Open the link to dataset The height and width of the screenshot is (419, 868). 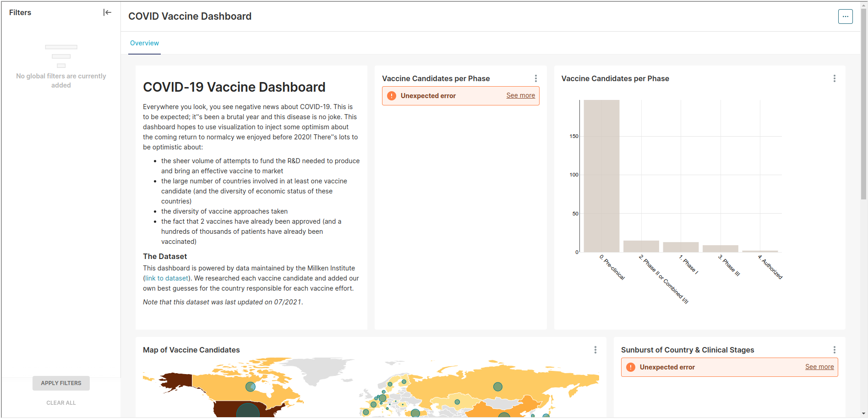(x=167, y=278)
